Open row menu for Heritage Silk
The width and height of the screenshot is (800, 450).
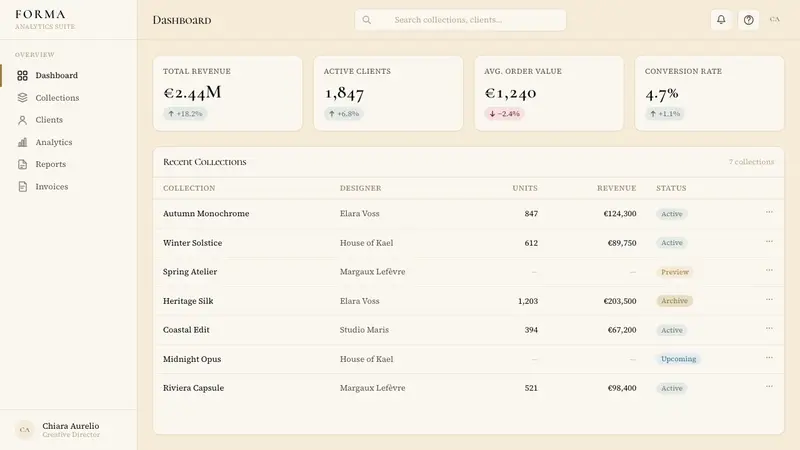[769, 299]
